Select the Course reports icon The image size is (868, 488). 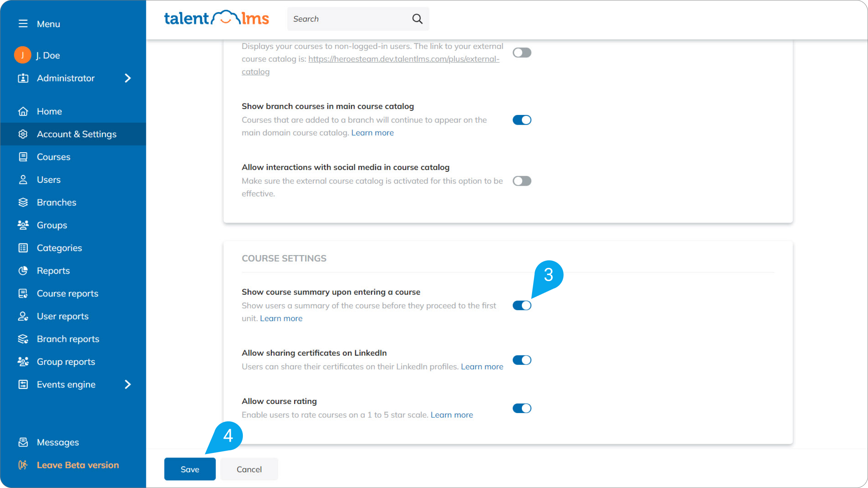pos(23,293)
